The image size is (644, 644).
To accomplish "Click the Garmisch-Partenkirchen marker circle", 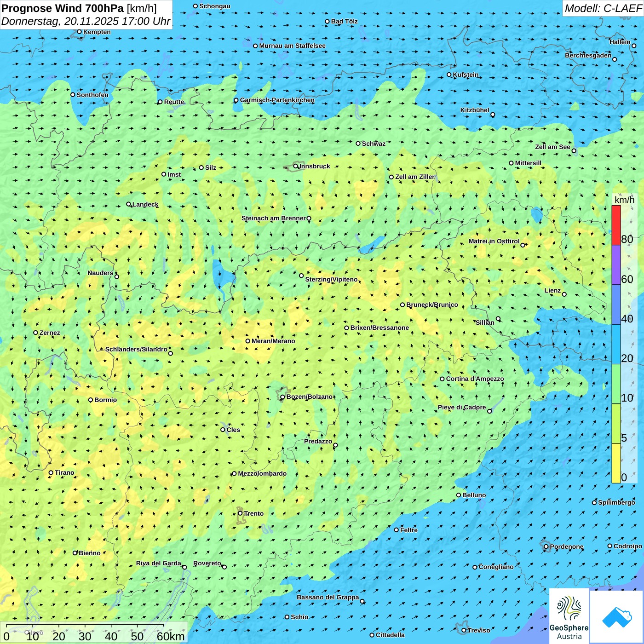I will tap(236, 100).
